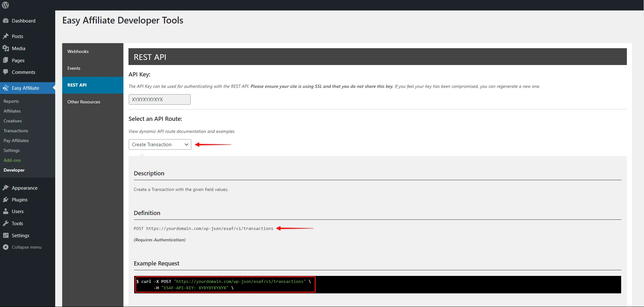
Task: Click the Plugins plug icon
Action: tap(6, 199)
